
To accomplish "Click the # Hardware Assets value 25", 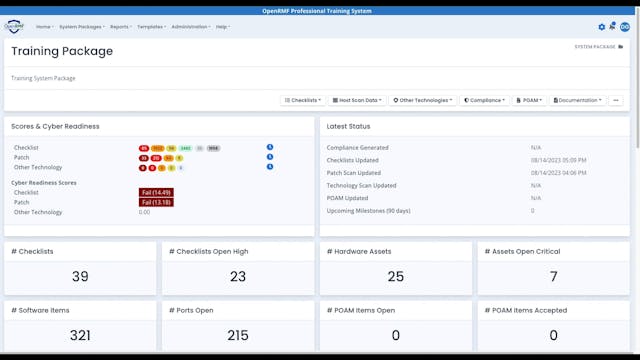I will 396,276.
